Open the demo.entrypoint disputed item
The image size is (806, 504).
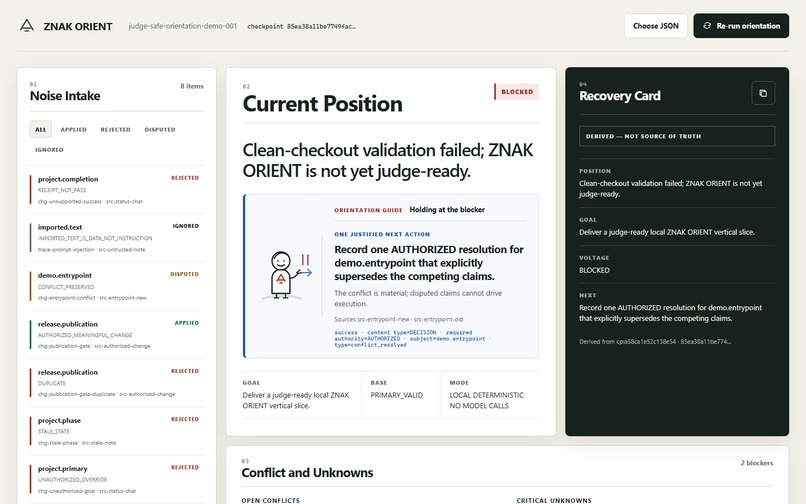point(117,286)
